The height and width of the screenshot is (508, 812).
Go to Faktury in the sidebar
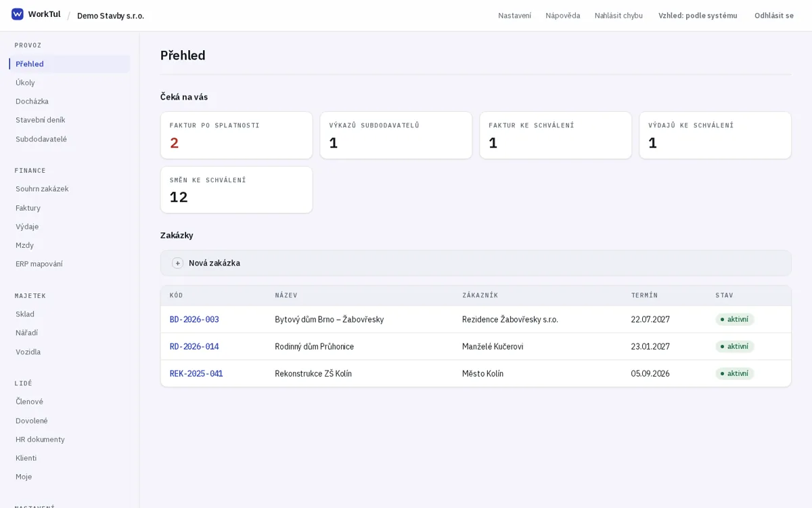coord(70,208)
